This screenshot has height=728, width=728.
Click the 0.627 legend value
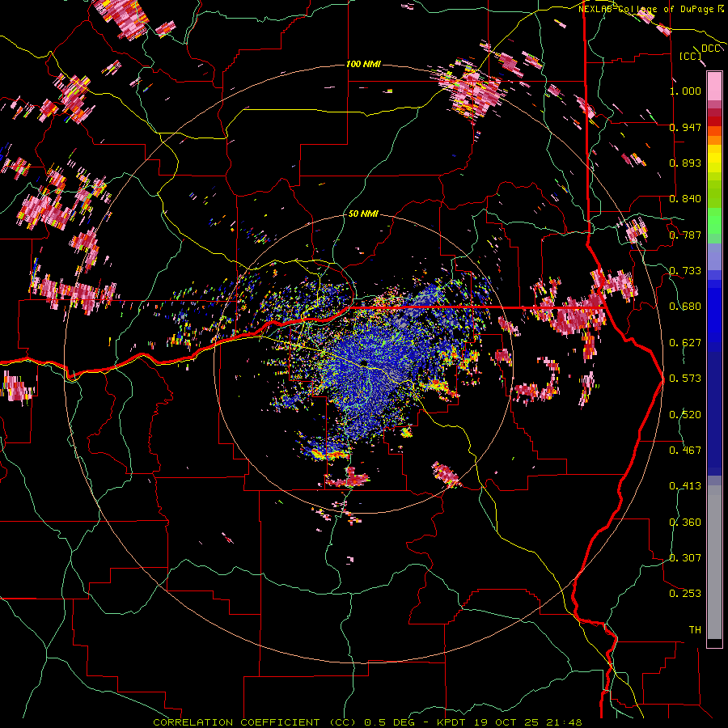[685, 343]
